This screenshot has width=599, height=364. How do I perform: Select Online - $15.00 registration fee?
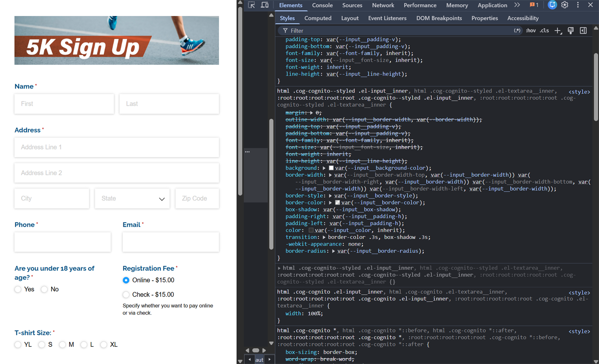126,280
